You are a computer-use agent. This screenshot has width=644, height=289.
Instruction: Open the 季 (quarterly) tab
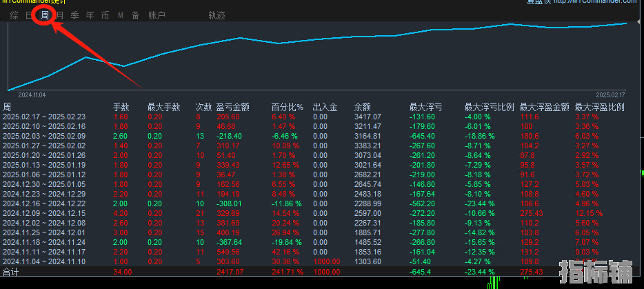[74, 15]
